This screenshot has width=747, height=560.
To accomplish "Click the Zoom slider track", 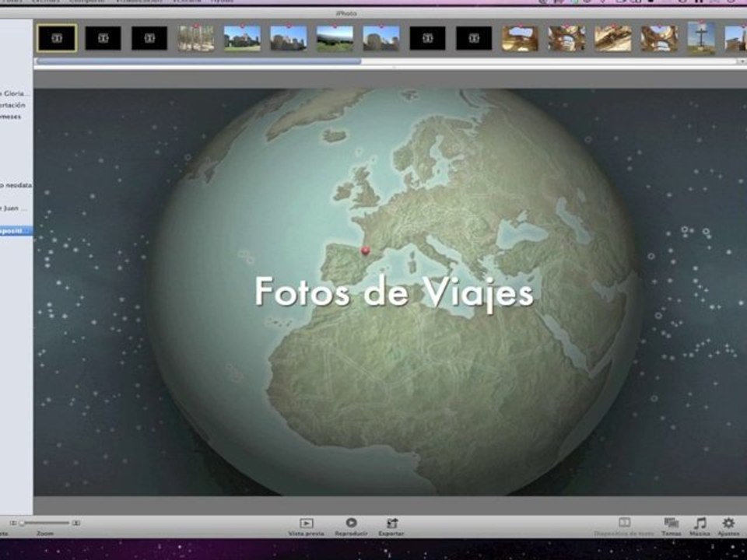I will 45,523.
